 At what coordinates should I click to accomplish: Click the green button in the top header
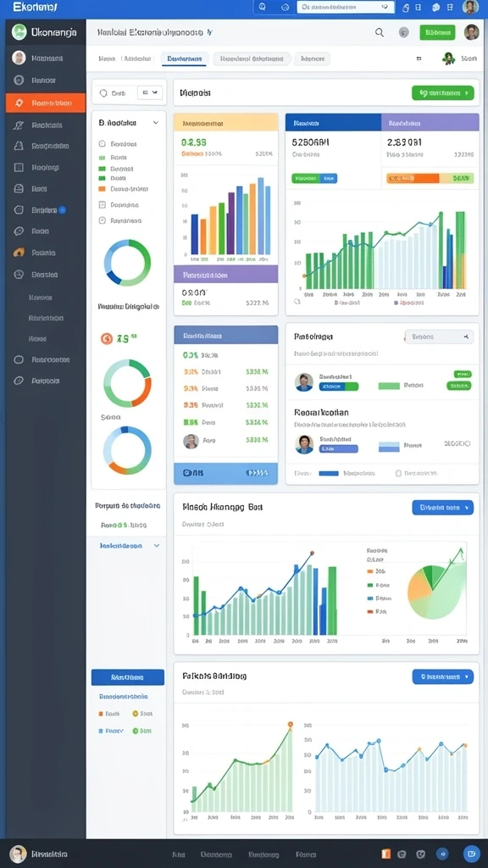coord(437,33)
